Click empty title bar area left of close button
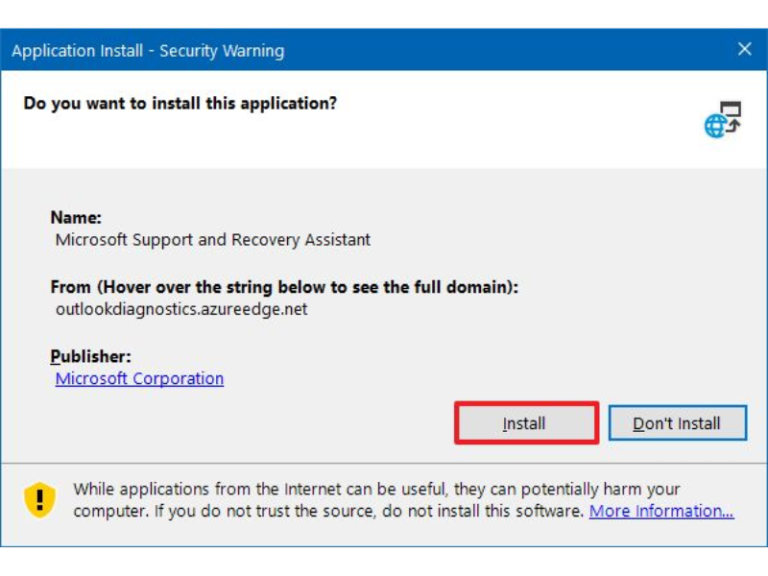 pos(550,50)
